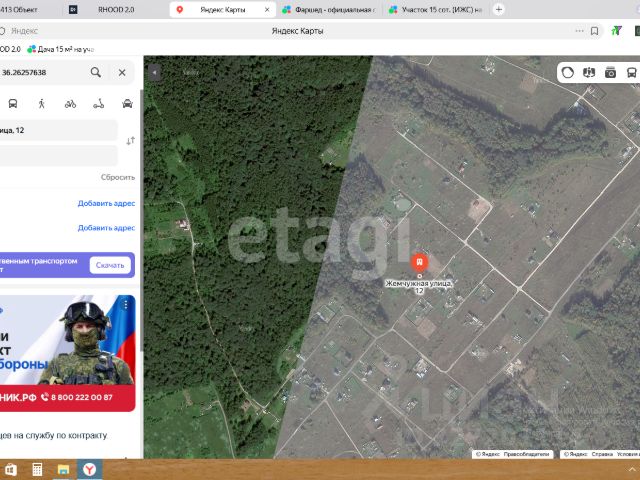Screen dimensions: 640x480
Task: Click the rounded-outline icon in map toolbar
Action: click(x=567, y=73)
